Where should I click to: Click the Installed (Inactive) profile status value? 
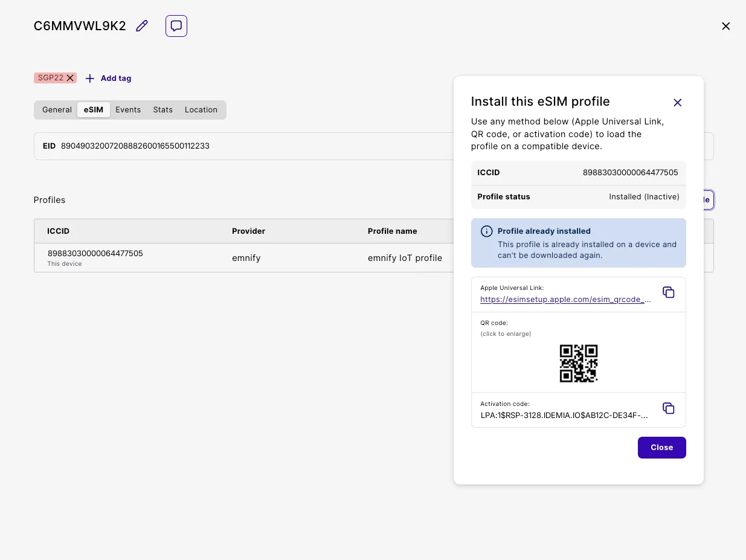click(x=644, y=197)
